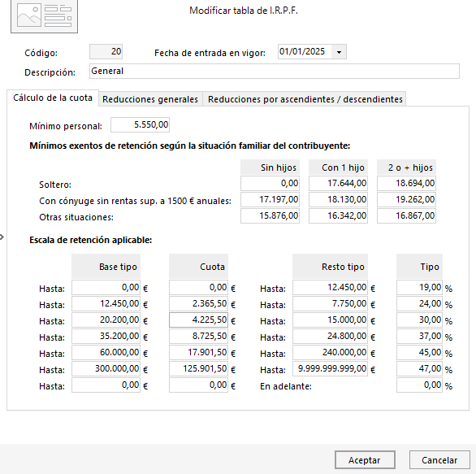Click the En adelante Tipo field 0,00
This screenshot has width=476, height=474.
click(x=419, y=385)
